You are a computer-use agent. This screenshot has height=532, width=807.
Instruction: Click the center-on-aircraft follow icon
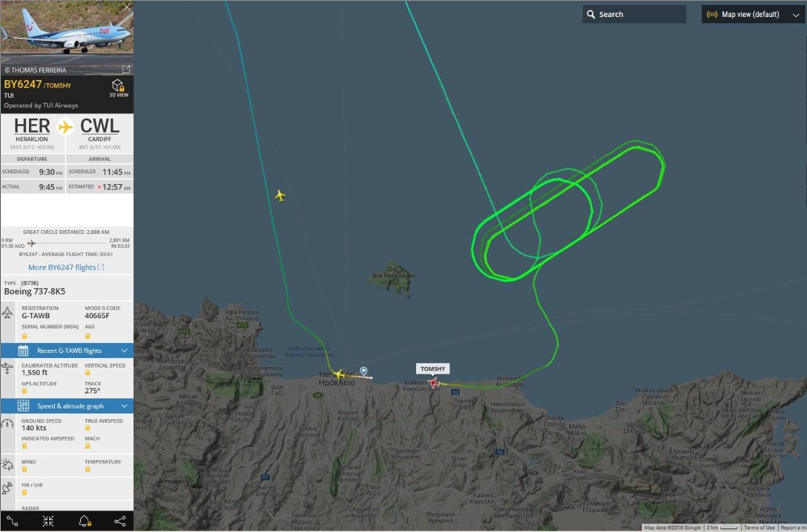(48, 521)
